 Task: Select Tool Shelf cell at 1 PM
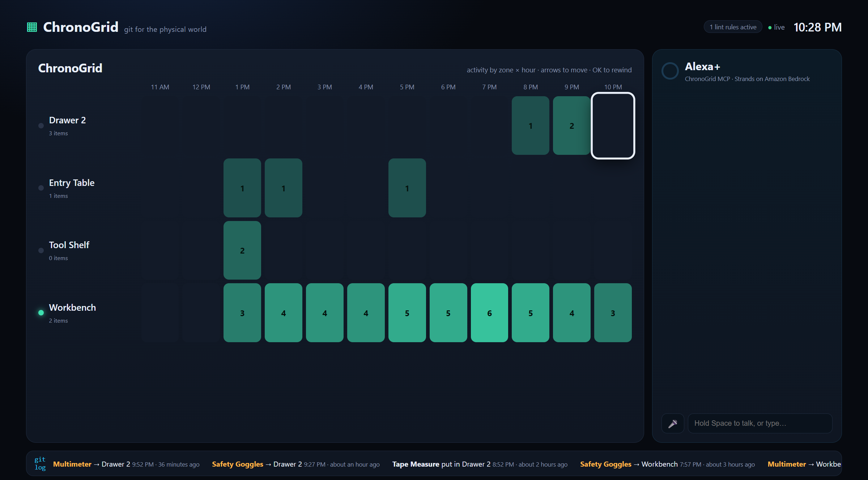(242, 250)
